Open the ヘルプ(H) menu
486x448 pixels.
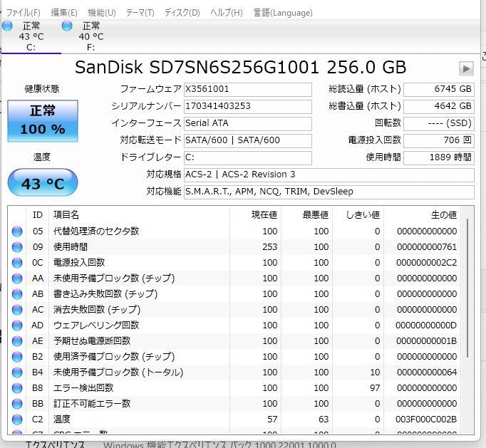(x=227, y=13)
